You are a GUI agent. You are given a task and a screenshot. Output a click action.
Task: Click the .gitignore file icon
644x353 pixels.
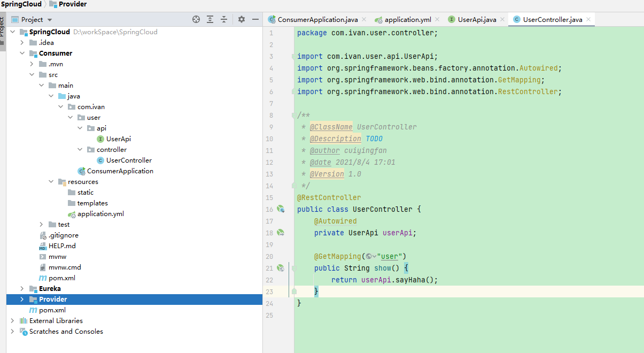point(43,235)
